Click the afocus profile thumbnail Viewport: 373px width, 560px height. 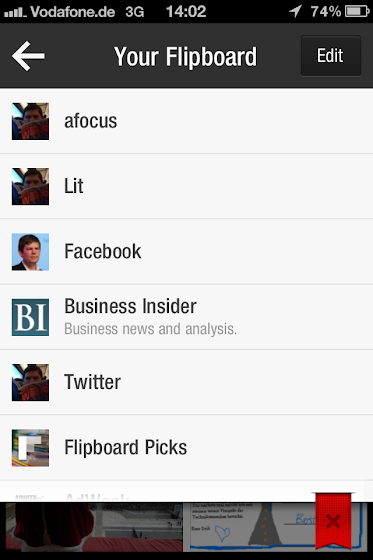[x=30, y=121]
